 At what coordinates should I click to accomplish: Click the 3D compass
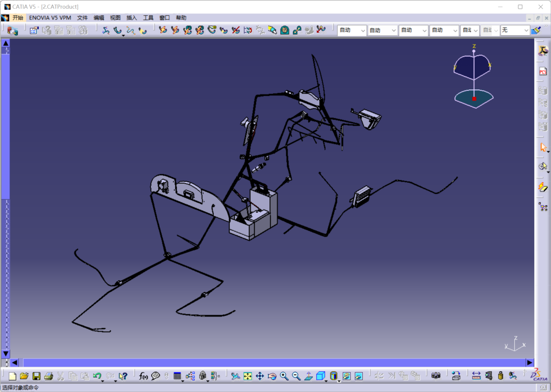473,76
